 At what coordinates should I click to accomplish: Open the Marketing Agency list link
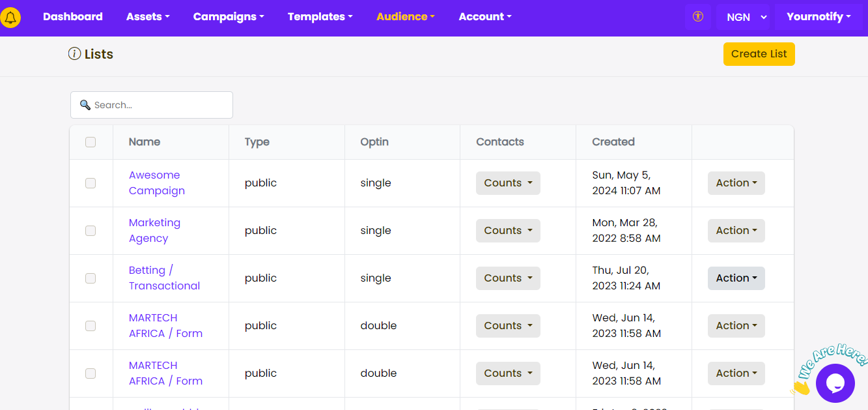coord(154,231)
